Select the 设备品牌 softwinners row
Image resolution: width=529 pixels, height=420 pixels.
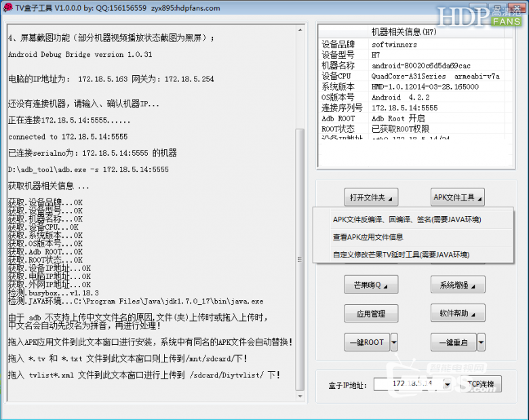click(416, 44)
